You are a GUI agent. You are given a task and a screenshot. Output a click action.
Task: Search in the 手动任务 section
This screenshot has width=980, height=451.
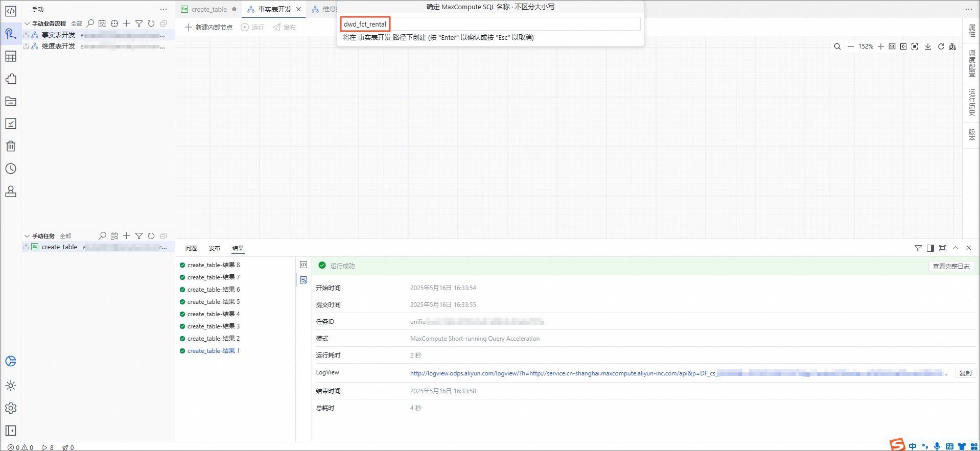coord(102,236)
